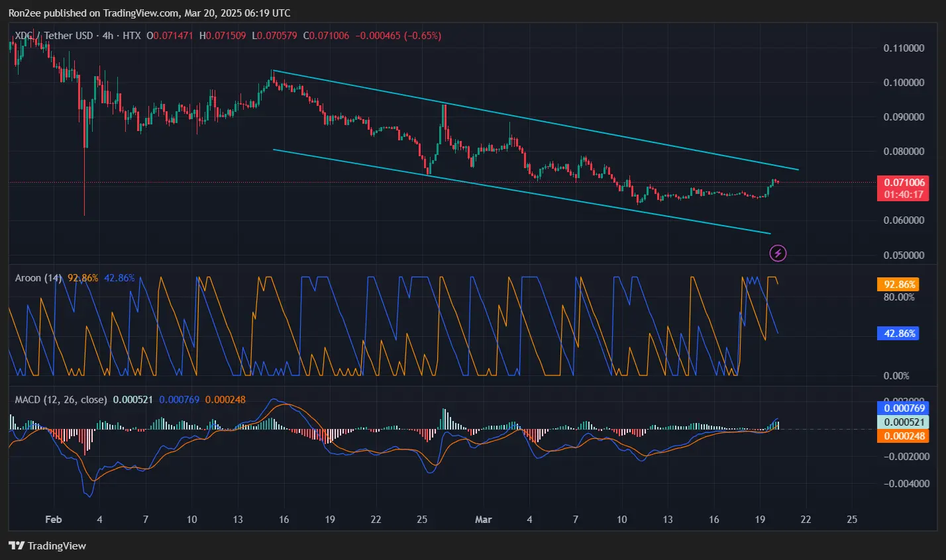946x560 pixels.
Task: Click the TradingView.com text in the header
Action: coord(140,13)
